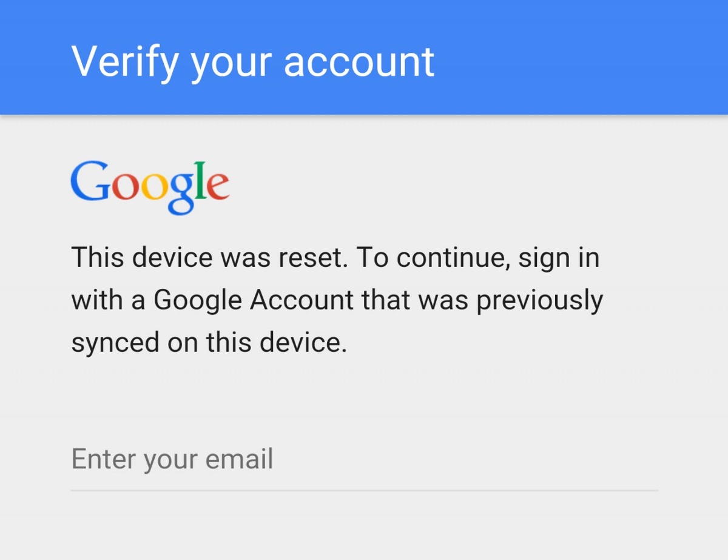Click the words "To continue, sign in"
This screenshot has width=728, height=560.
click(477, 258)
